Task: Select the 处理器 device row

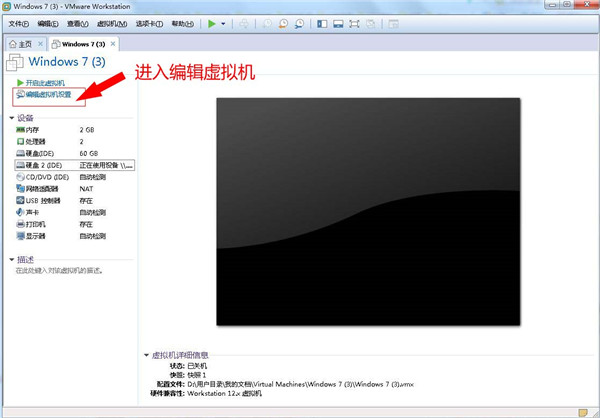Action: pyautogui.click(x=74, y=142)
